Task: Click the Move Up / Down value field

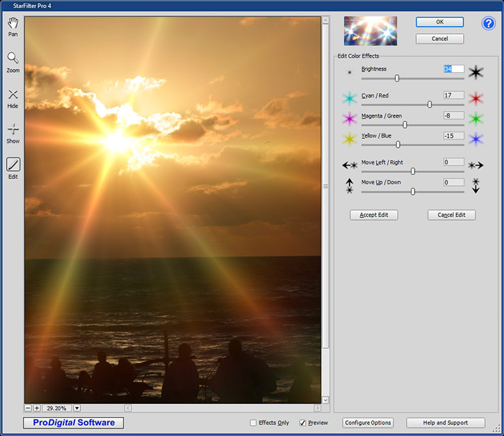Action: click(454, 183)
